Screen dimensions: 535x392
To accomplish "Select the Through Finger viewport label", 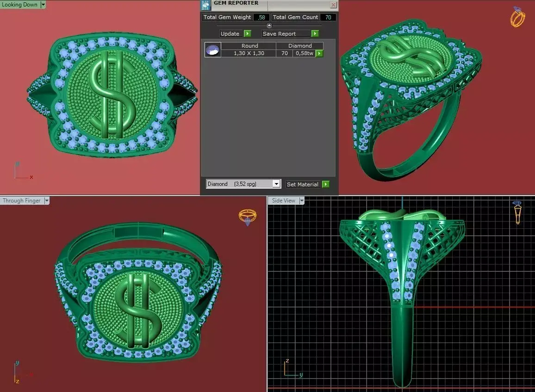I will click(21, 201).
